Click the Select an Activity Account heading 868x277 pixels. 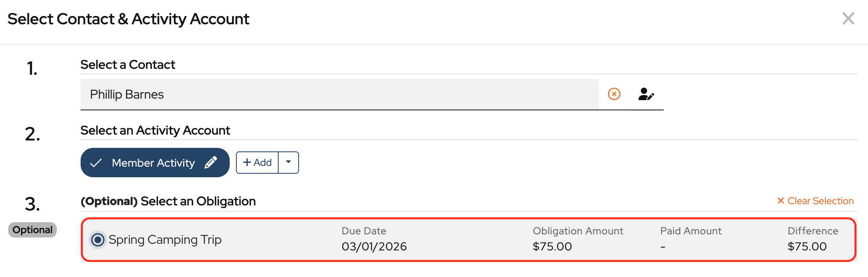[155, 130]
